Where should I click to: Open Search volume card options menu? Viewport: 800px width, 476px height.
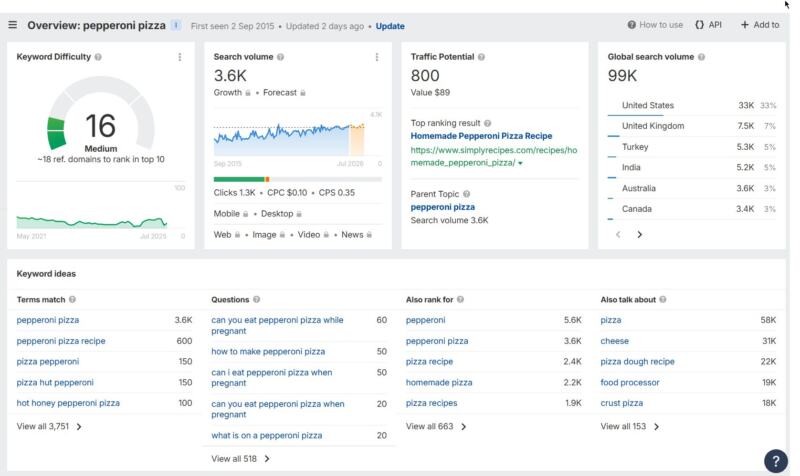[x=377, y=57]
